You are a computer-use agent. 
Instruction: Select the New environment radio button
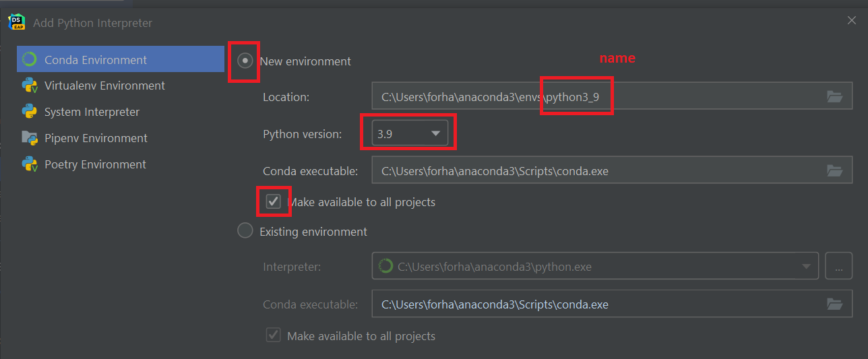coord(245,61)
